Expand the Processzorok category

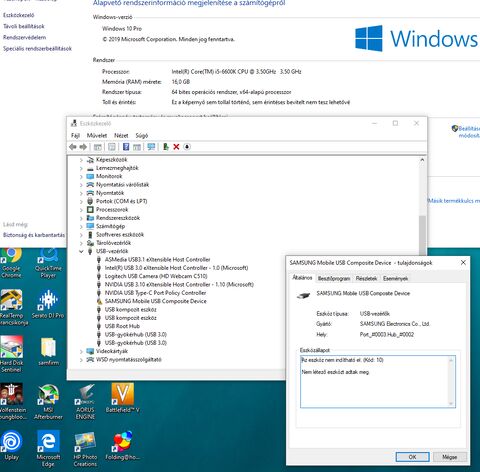tap(81, 210)
